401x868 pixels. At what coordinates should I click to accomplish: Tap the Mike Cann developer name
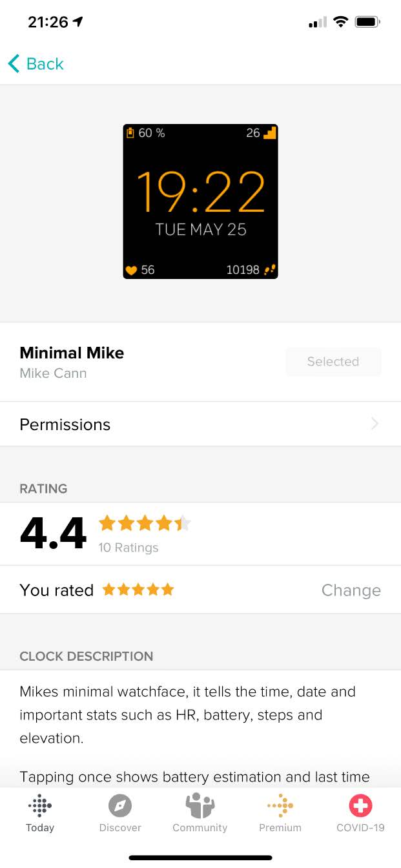click(x=53, y=373)
